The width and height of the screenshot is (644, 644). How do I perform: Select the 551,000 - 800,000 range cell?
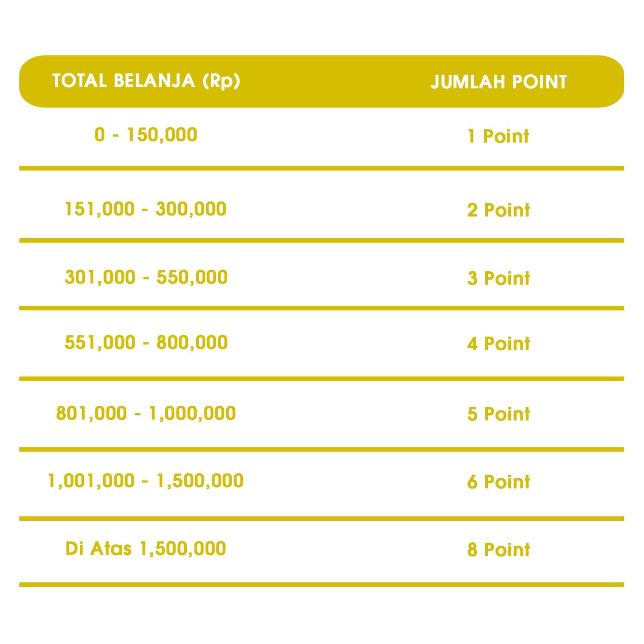(146, 343)
